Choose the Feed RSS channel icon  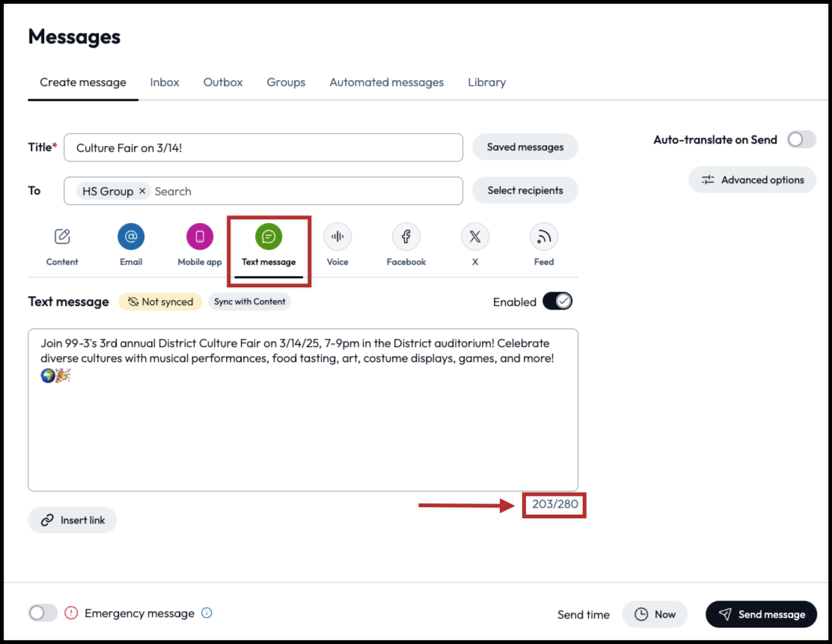click(x=544, y=237)
